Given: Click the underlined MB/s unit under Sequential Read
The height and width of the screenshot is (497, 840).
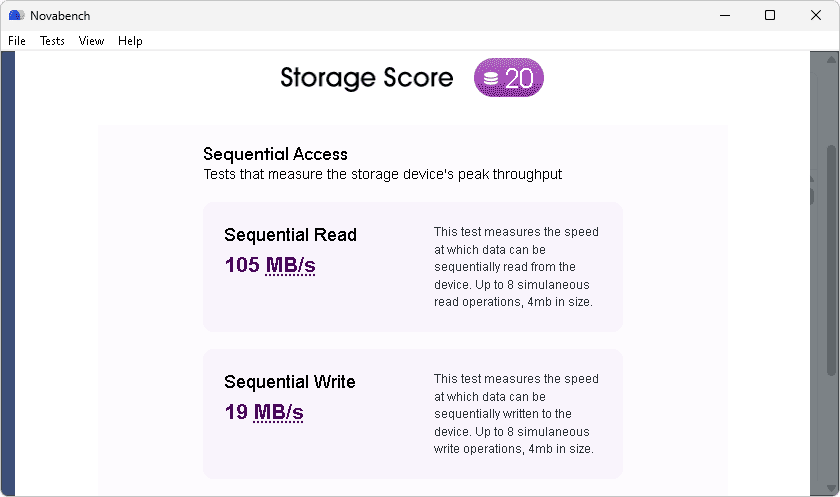Looking at the screenshot, I should [290, 265].
